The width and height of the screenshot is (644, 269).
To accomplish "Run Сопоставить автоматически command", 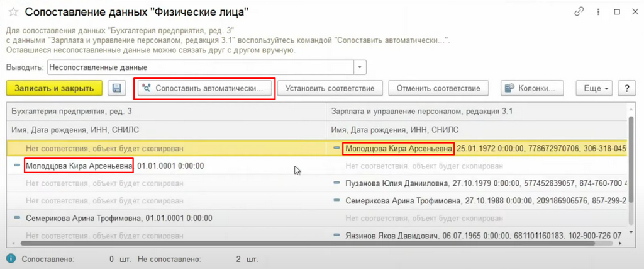I will (x=206, y=88).
